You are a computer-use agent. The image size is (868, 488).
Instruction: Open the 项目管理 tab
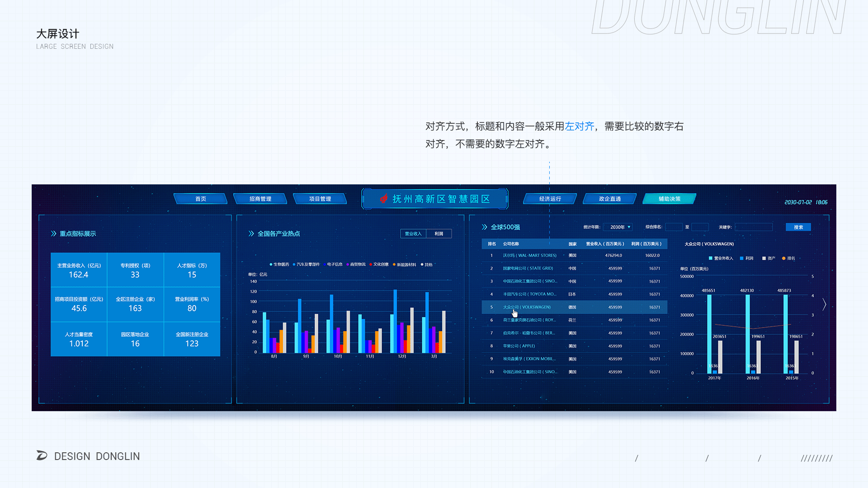click(x=320, y=199)
